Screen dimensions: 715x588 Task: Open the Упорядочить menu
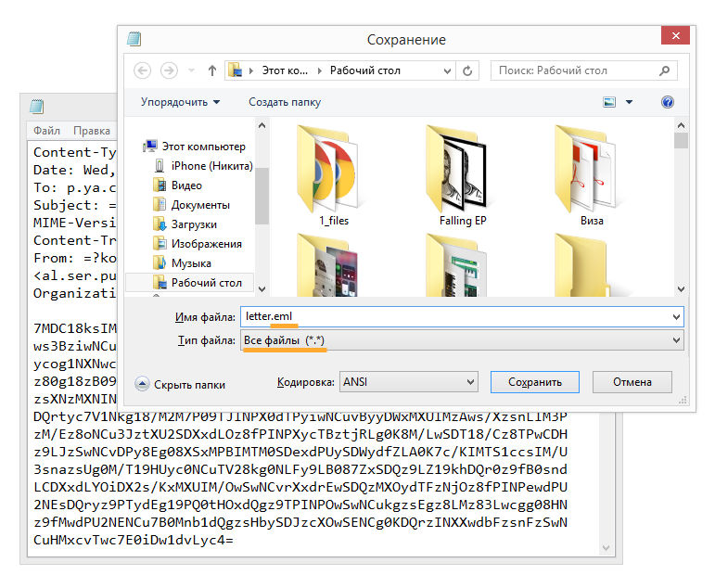coord(180,102)
